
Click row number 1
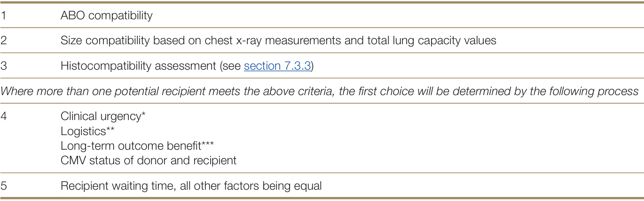pyautogui.click(x=3, y=16)
